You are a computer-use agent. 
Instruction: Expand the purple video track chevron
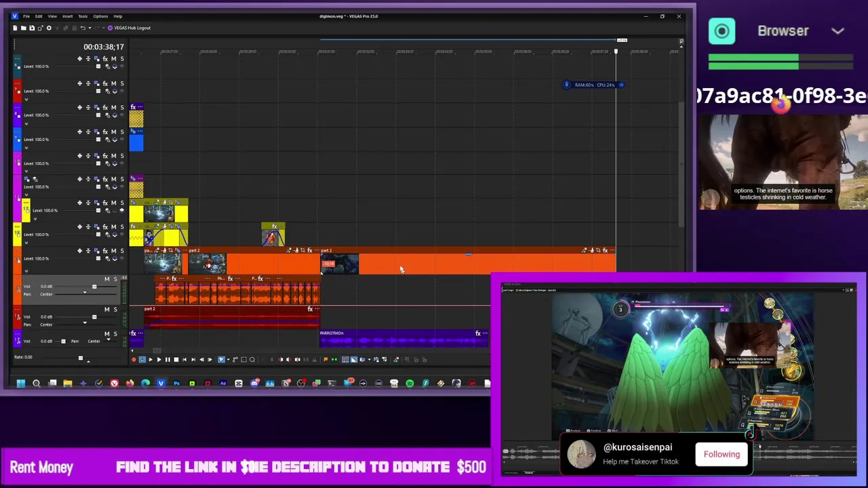point(26,124)
